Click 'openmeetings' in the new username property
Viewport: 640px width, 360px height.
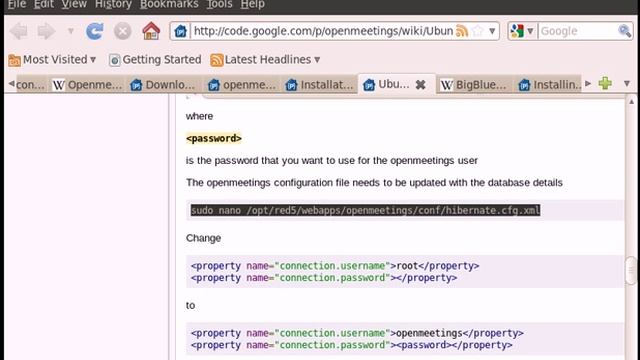tap(429, 333)
